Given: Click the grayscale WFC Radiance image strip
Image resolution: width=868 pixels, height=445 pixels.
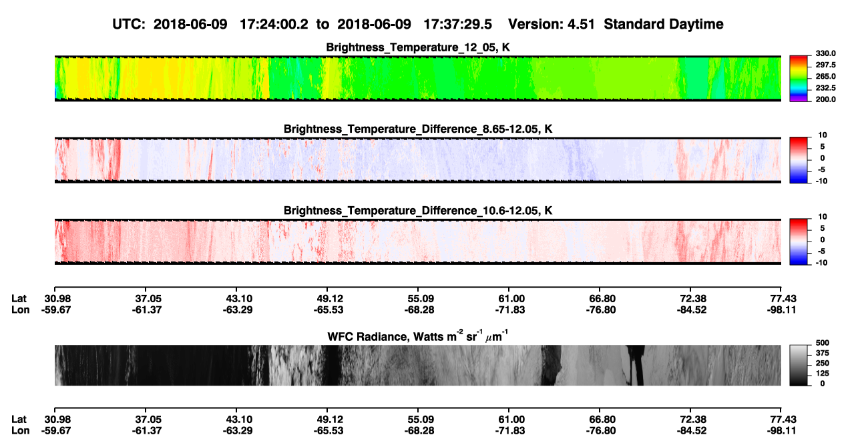Looking at the screenshot, I should click(x=418, y=365).
